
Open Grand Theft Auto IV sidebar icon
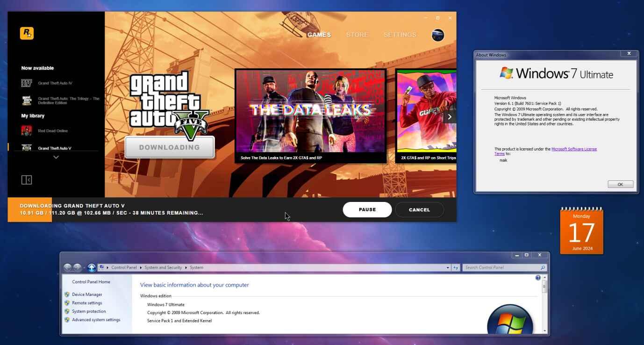pyautogui.click(x=26, y=83)
